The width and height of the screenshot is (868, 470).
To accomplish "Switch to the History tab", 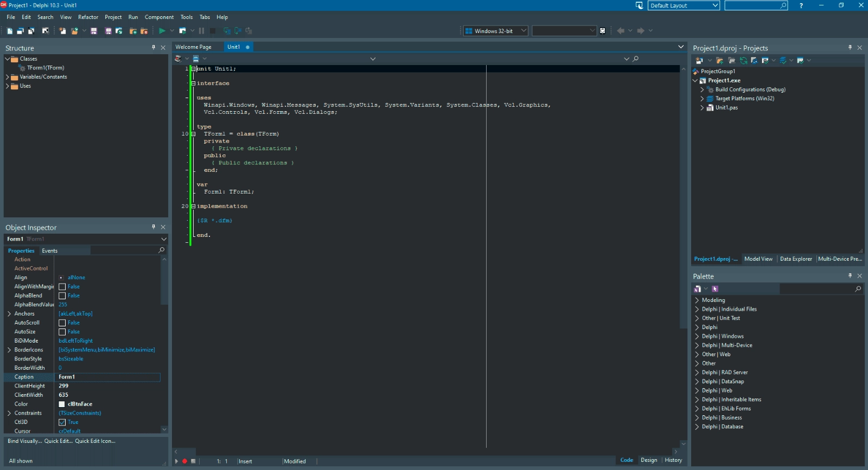I will tap(673, 460).
